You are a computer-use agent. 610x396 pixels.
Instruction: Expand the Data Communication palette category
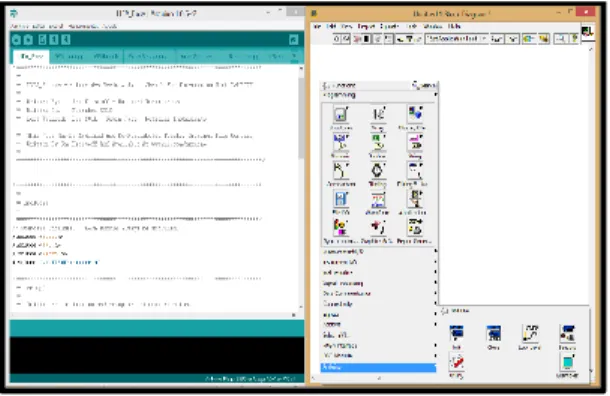379,293
